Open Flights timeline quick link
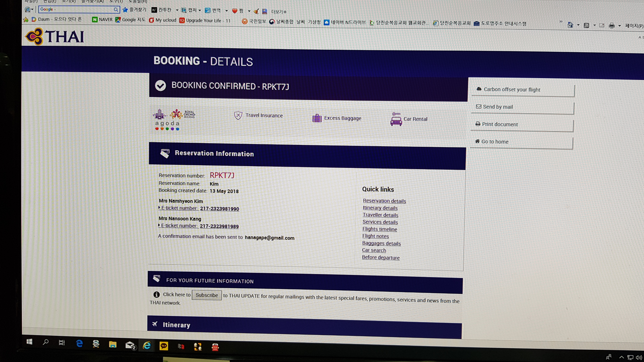The image size is (644, 362). tap(379, 229)
